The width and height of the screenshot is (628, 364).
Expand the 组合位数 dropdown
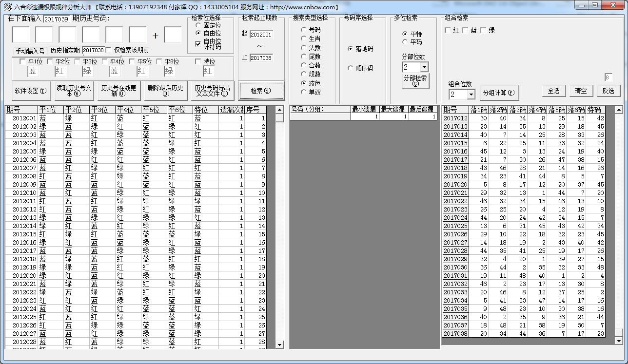pos(471,95)
